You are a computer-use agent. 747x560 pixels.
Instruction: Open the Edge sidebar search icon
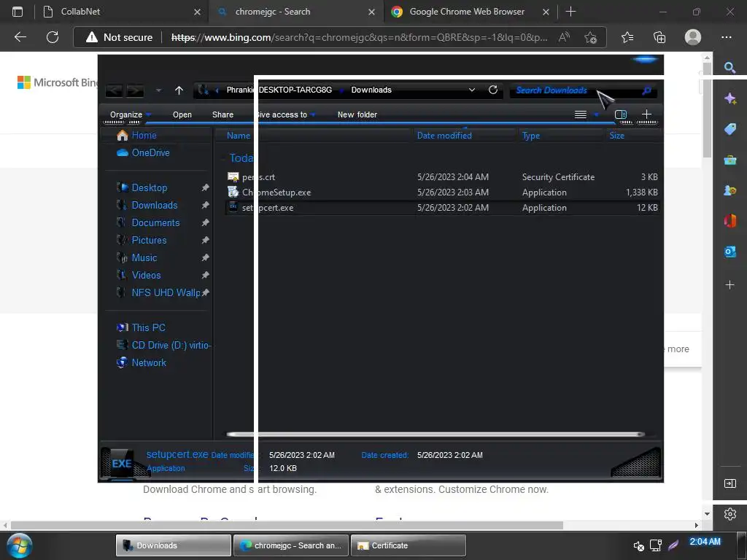[729, 68]
